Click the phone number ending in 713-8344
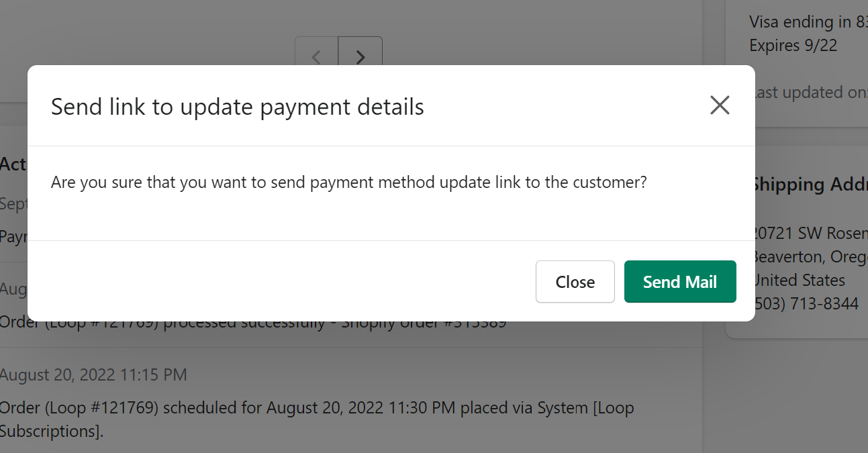This screenshot has height=453, width=868. coord(806,303)
